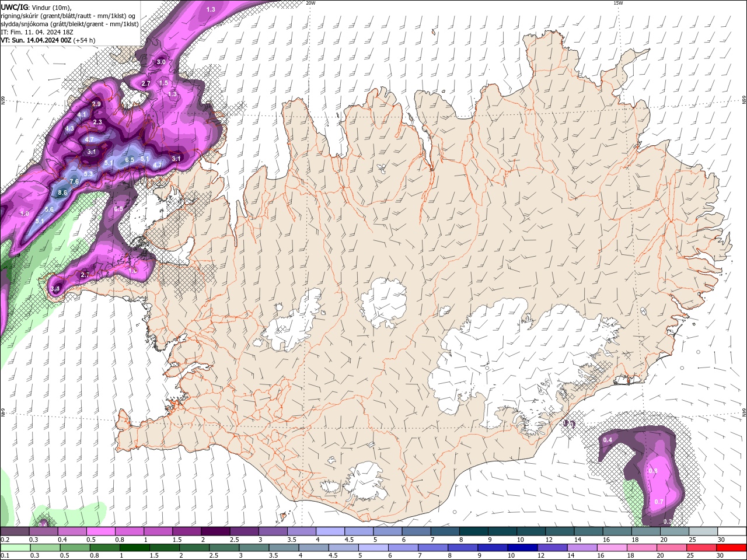The height and width of the screenshot is (560, 747).
Task: Click the red swatch ending the lower scale
Action: click(x=732, y=548)
